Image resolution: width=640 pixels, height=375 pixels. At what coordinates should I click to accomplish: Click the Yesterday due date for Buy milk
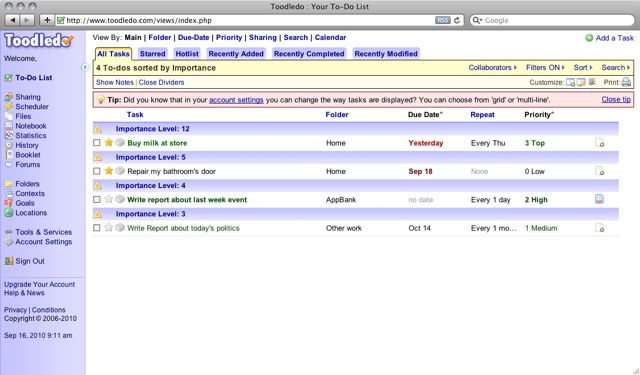[x=426, y=143]
